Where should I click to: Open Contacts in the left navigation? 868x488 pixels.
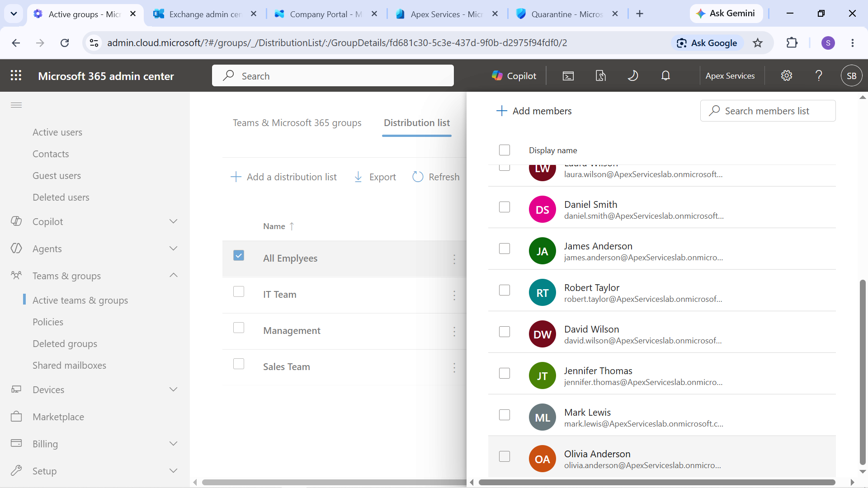[51, 154]
